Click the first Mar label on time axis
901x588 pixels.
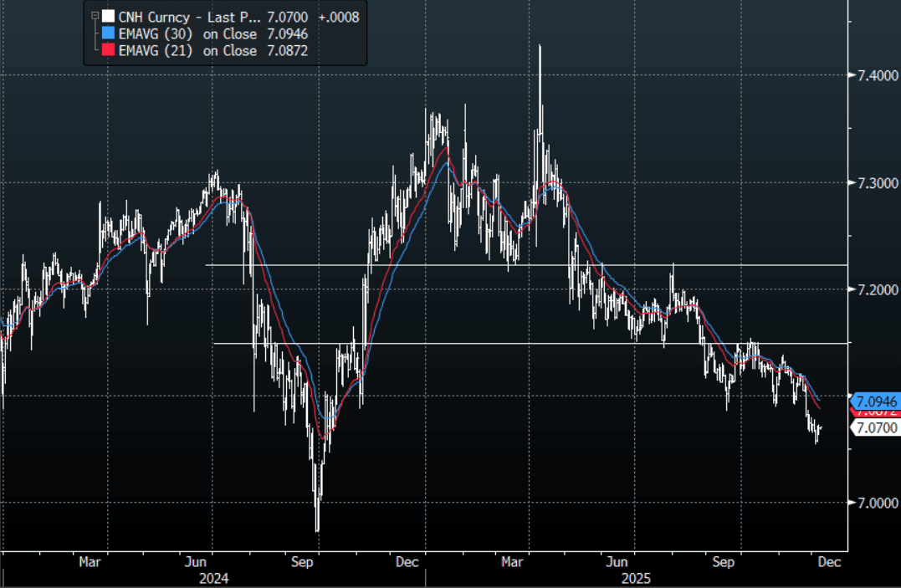tap(91, 562)
